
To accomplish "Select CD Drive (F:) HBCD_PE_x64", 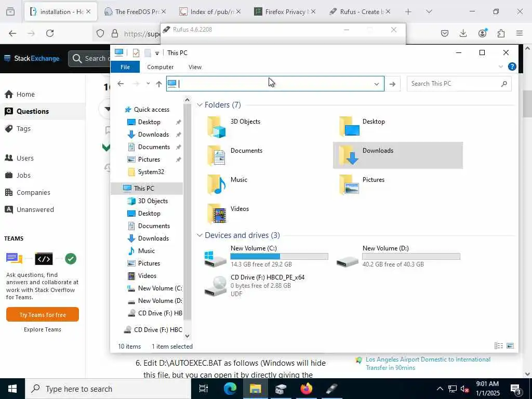I will pyautogui.click(x=255, y=285).
